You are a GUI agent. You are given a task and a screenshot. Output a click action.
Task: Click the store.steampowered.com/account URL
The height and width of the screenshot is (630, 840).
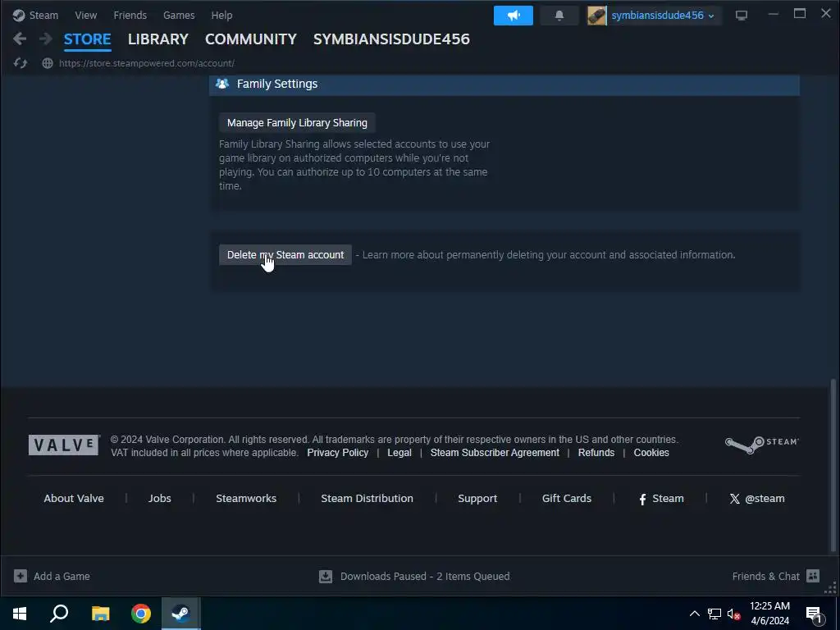pos(147,63)
